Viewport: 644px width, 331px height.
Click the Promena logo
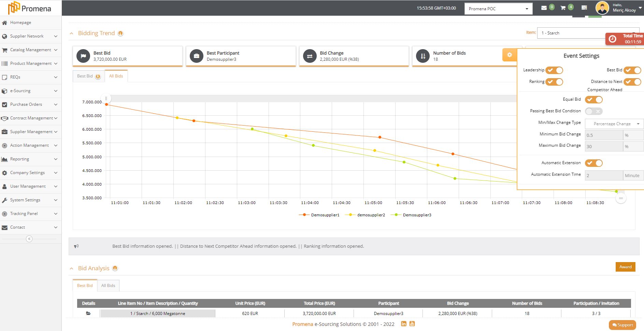[x=30, y=8]
